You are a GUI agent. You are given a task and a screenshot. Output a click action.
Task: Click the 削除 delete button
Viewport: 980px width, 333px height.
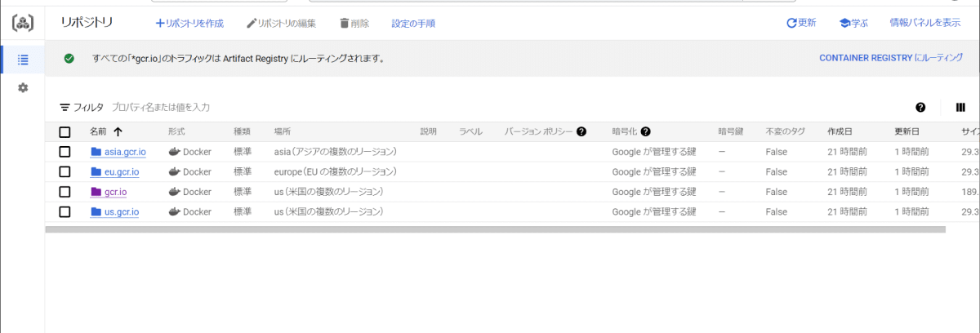(354, 24)
